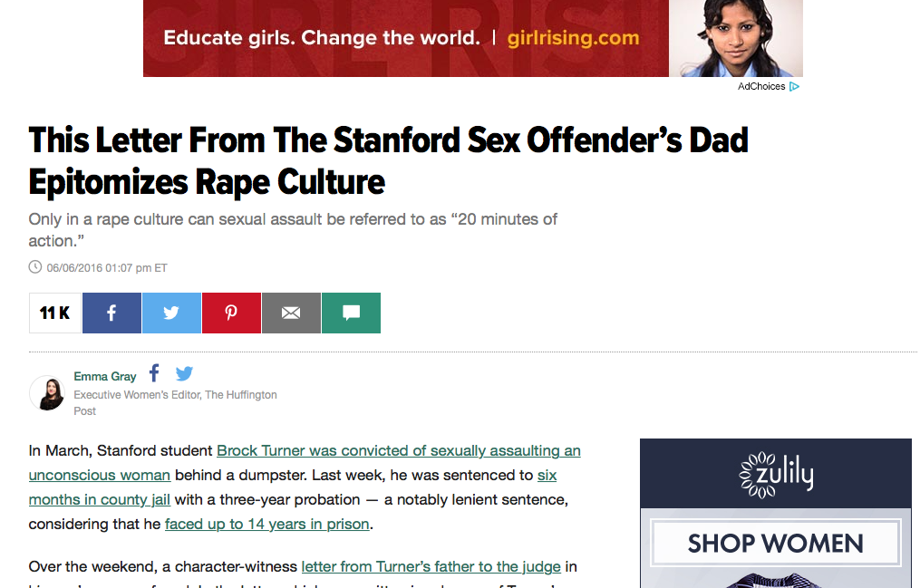Follow 'six months in county jail' link
Screen dimensions: 920x588
click(x=293, y=487)
